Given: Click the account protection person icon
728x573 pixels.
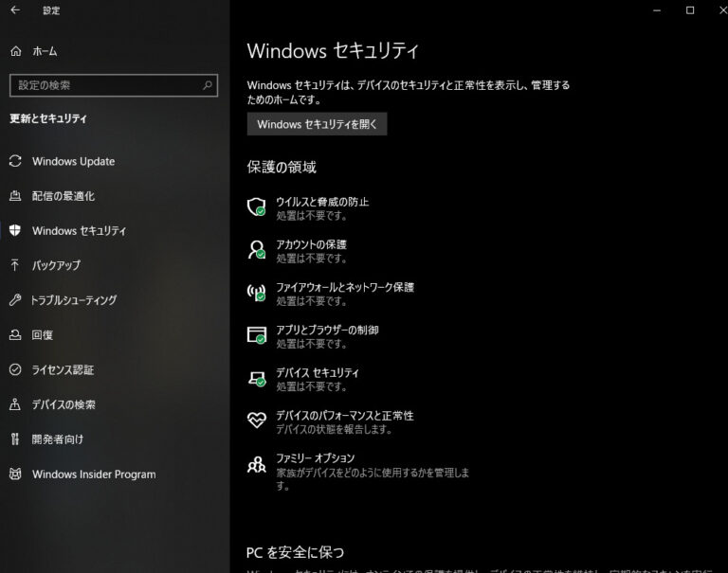Looking at the screenshot, I should (x=256, y=250).
